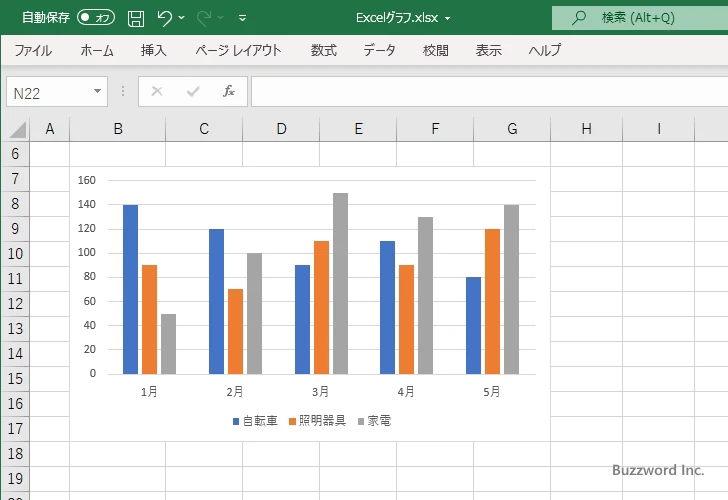
Task: Click the gray 1月 bar in chart
Action: pyautogui.click(x=169, y=344)
